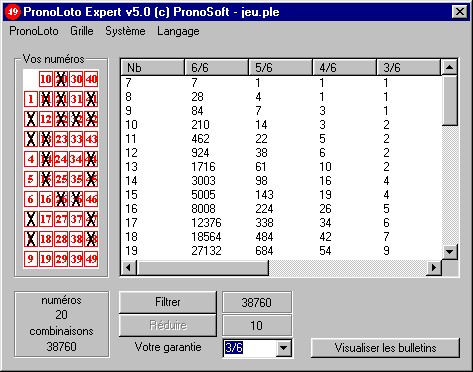The image size is (473, 372).
Task: Select number 10 in the Vos numéros grid
Action: (46, 79)
